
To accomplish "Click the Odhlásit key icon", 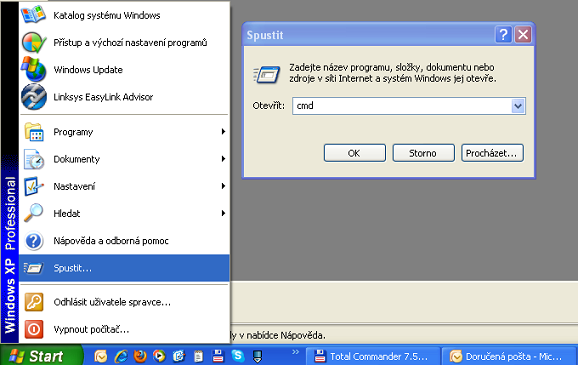I will pyautogui.click(x=34, y=302).
